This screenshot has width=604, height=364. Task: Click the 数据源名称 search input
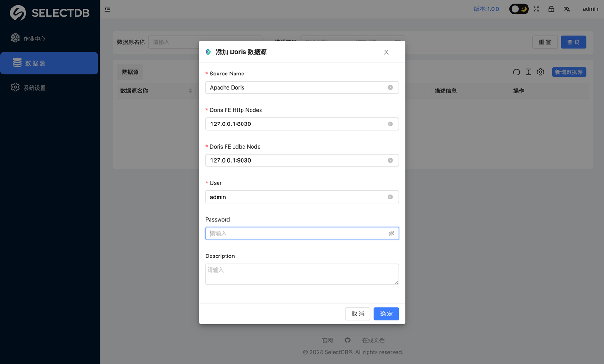[205, 42]
